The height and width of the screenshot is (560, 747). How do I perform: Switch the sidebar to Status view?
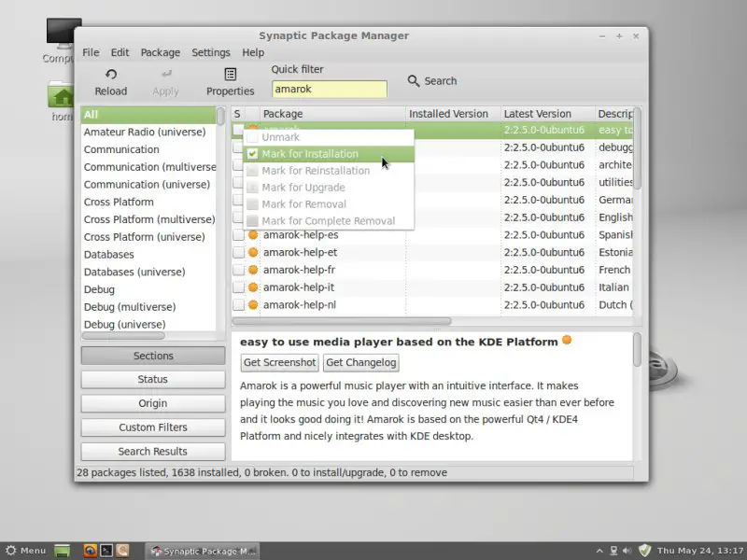[153, 380]
